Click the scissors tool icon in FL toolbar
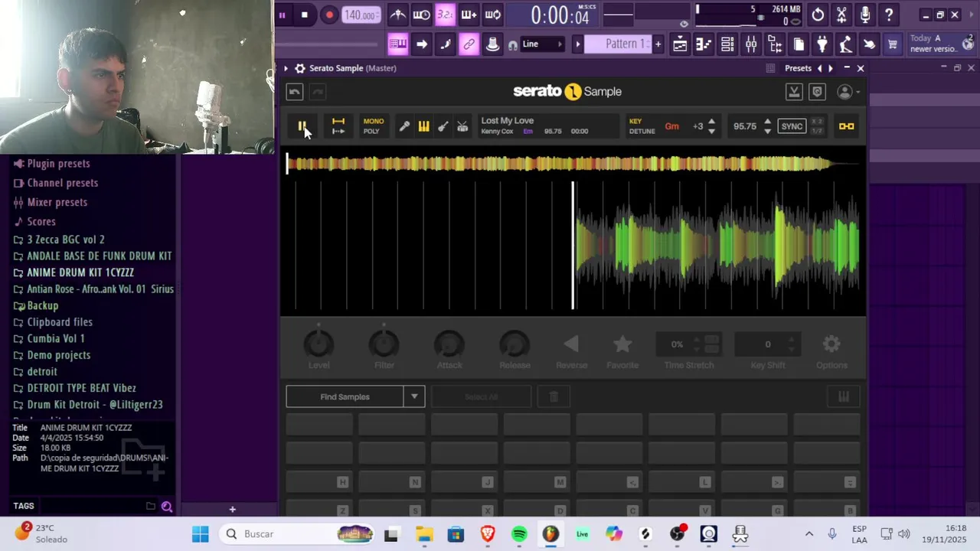 coord(841,15)
